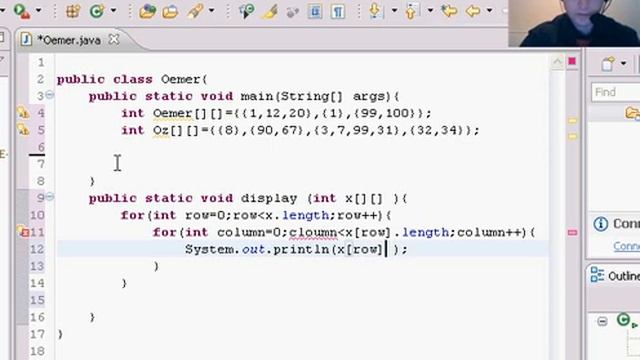
Task: Click the Oz variable name on line 5
Action: (161, 130)
